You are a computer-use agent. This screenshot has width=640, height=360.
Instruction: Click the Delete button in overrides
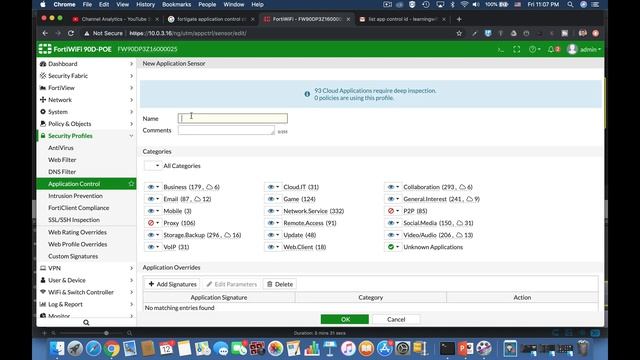coord(280,284)
